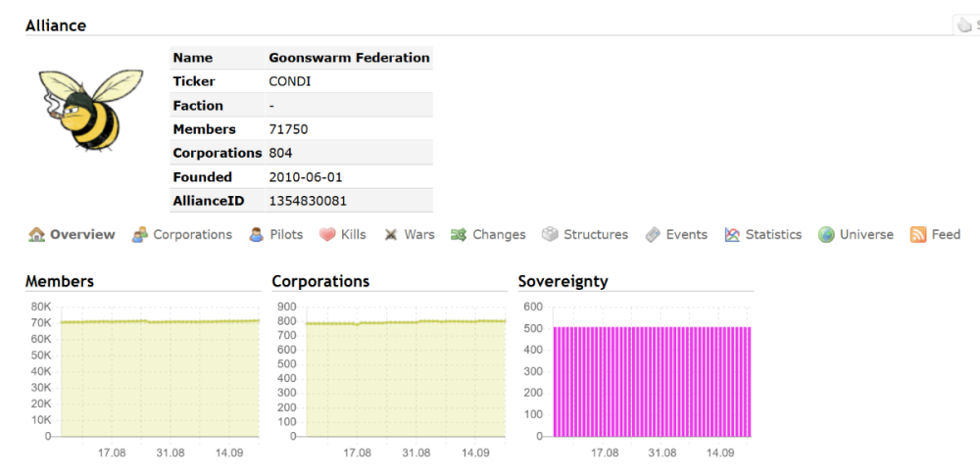Click the Pilots person icon
Image resolution: width=980 pixels, height=476 pixels.
[x=256, y=235]
